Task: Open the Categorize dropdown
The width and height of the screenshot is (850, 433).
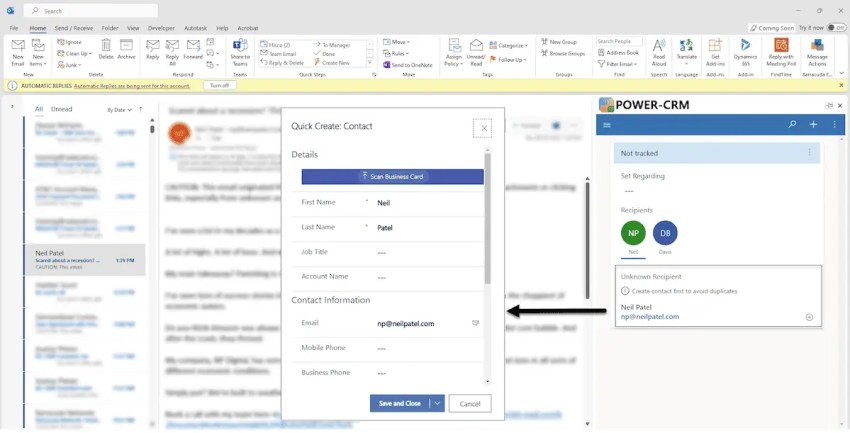Action: tap(508, 46)
